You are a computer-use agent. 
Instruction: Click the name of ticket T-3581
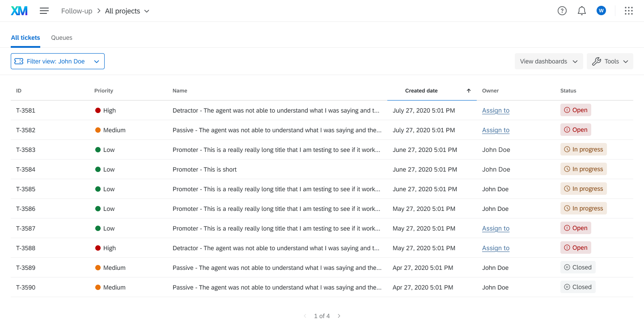[276, 110]
